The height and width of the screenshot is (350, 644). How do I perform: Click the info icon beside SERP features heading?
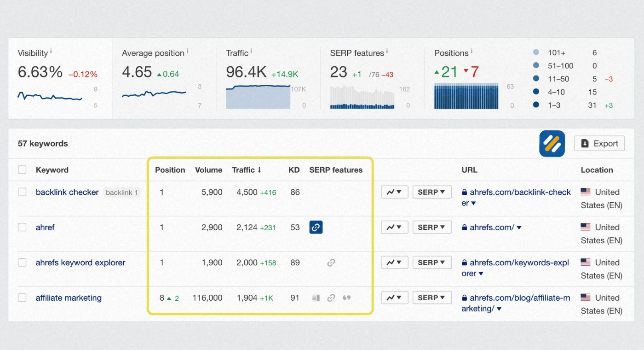coord(387,51)
